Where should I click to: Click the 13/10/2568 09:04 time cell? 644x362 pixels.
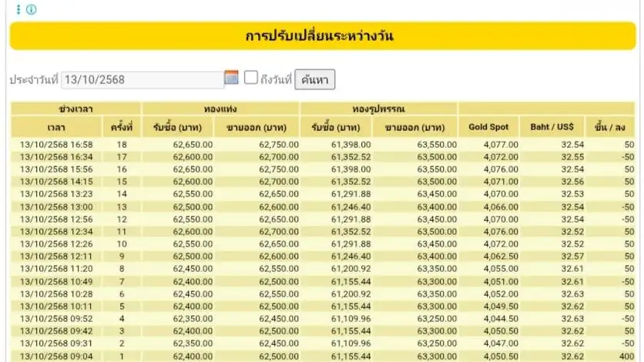[x=55, y=356]
